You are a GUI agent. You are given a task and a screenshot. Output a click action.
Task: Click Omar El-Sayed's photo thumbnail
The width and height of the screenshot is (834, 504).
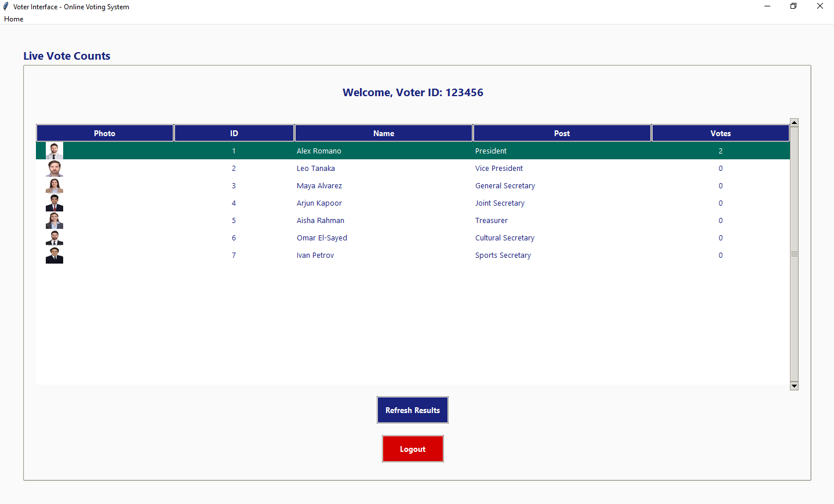[x=54, y=238]
